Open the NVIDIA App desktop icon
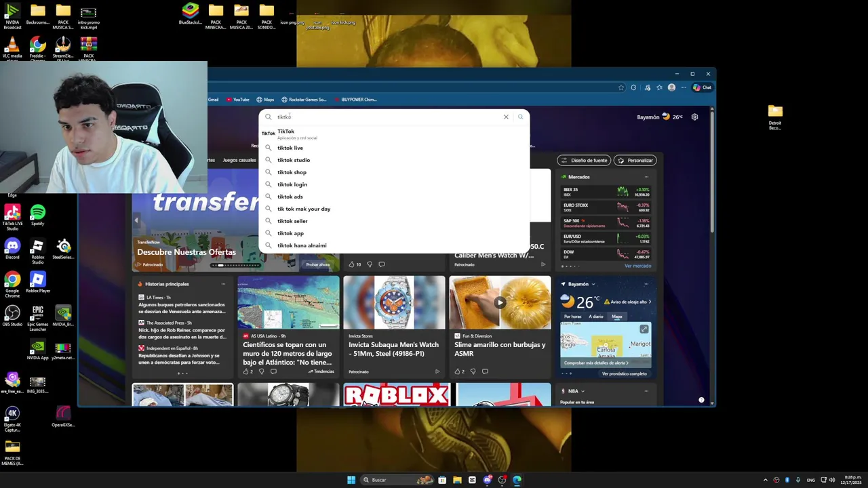Viewport: 868px width, 488px height. pyautogui.click(x=37, y=350)
